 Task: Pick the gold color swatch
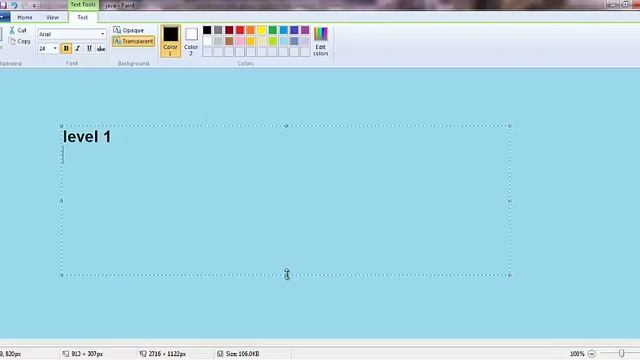tap(251, 41)
